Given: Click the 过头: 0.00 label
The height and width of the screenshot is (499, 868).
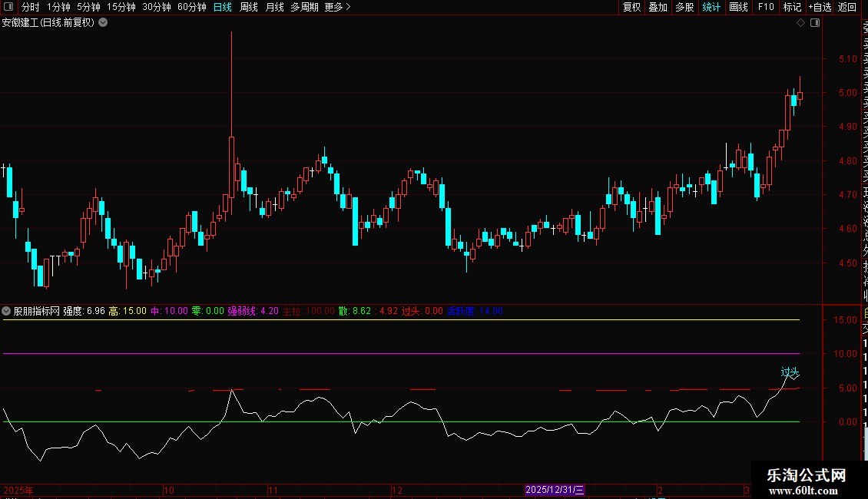Looking at the screenshot, I should [422, 311].
